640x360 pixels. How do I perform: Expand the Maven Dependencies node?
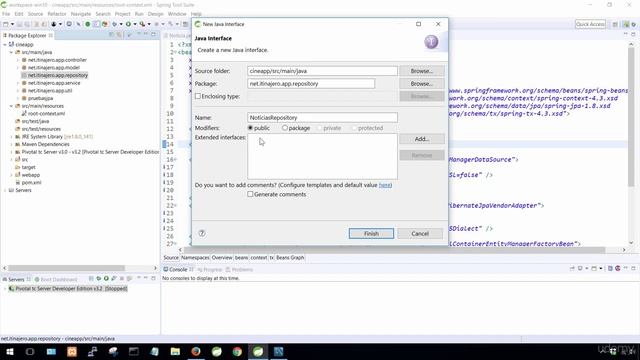click(x=11, y=144)
